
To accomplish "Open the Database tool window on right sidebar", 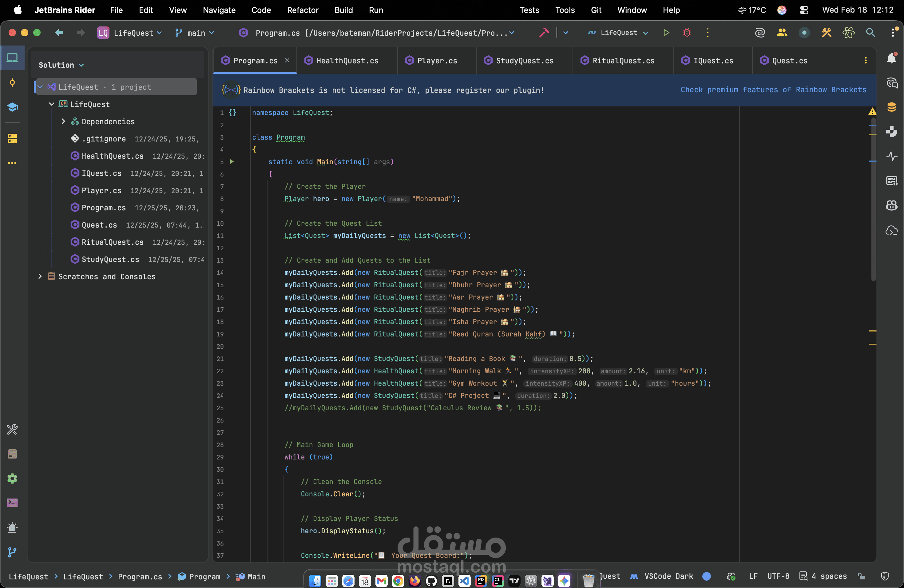I will 892,108.
